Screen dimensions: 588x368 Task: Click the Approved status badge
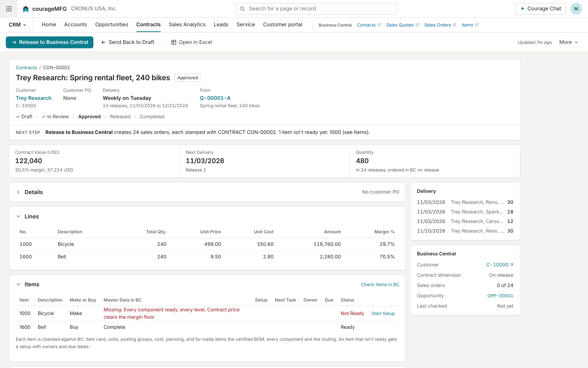pyautogui.click(x=187, y=78)
